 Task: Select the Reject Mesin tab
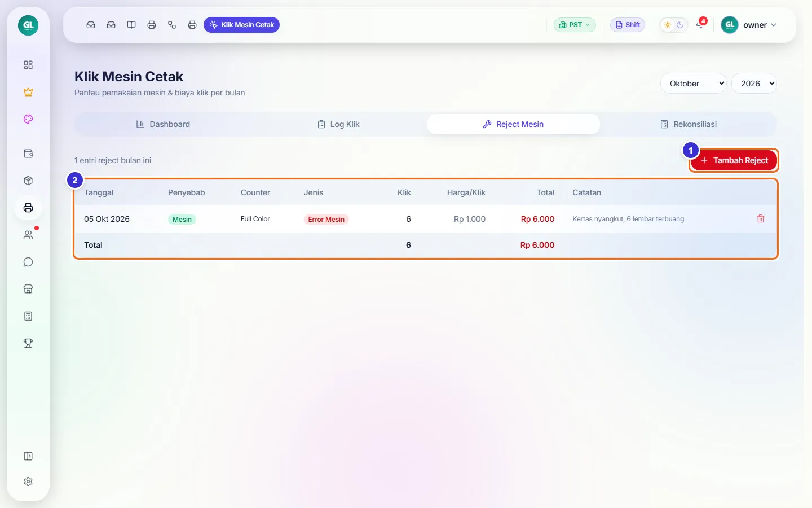click(513, 124)
